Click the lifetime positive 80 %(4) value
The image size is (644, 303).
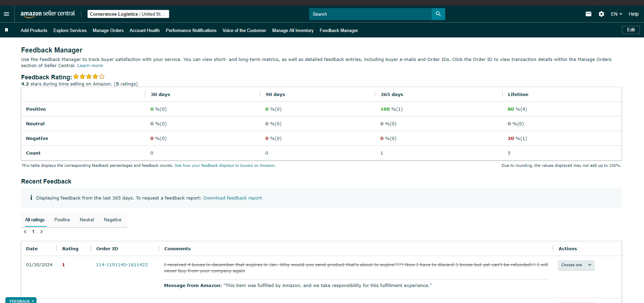click(517, 109)
